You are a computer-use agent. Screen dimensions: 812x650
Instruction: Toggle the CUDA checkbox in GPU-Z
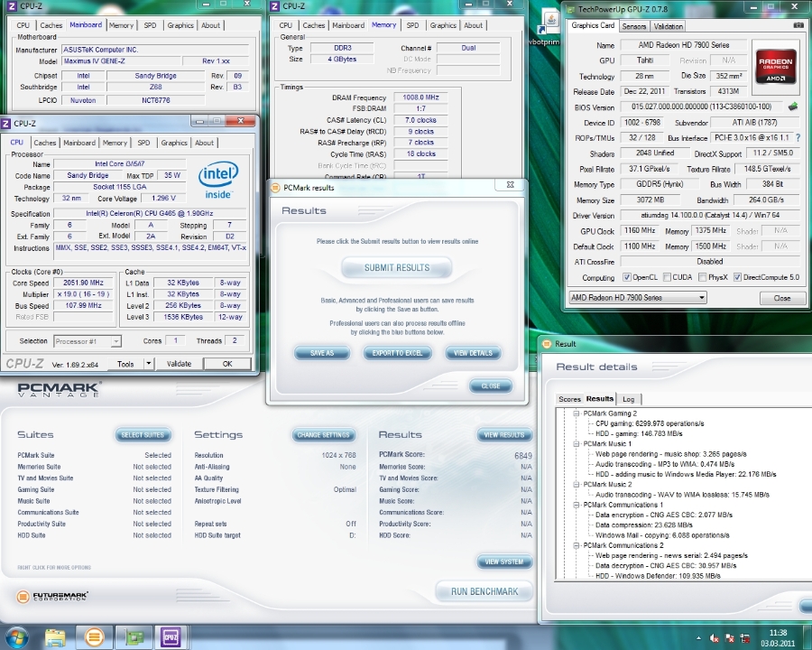(x=667, y=277)
